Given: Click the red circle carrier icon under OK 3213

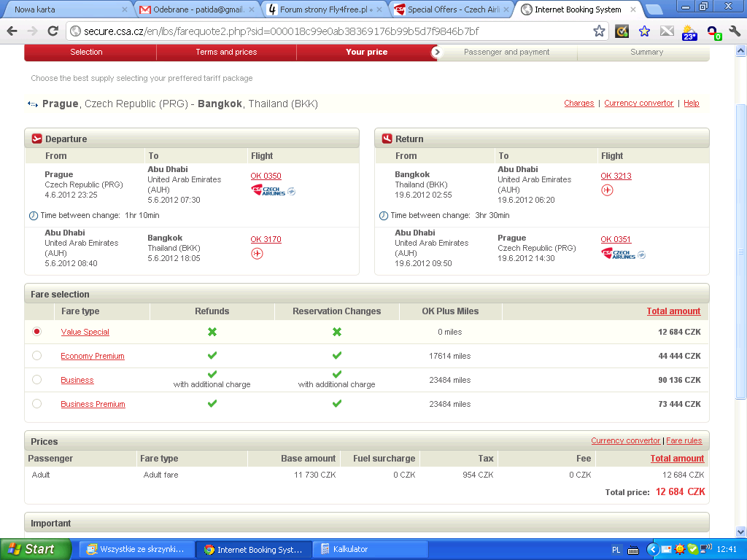Looking at the screenshot, I should click(x=607, y=190).
